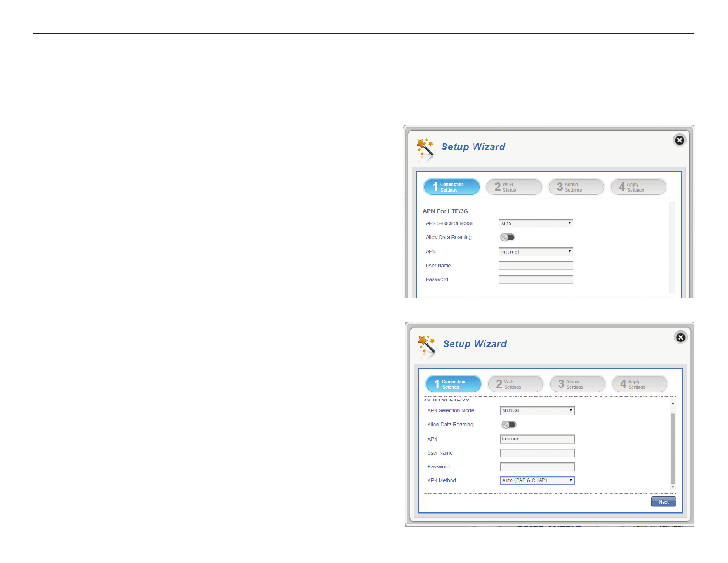
Task: Select step 3 Admin Settings in upper wizard
Action: coord(576,187)
